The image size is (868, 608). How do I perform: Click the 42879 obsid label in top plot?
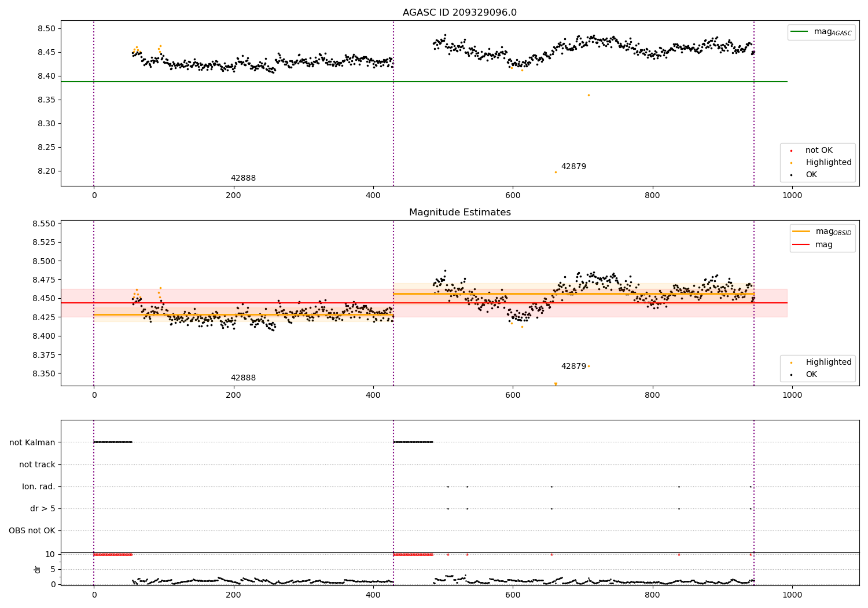pos(573,167)
